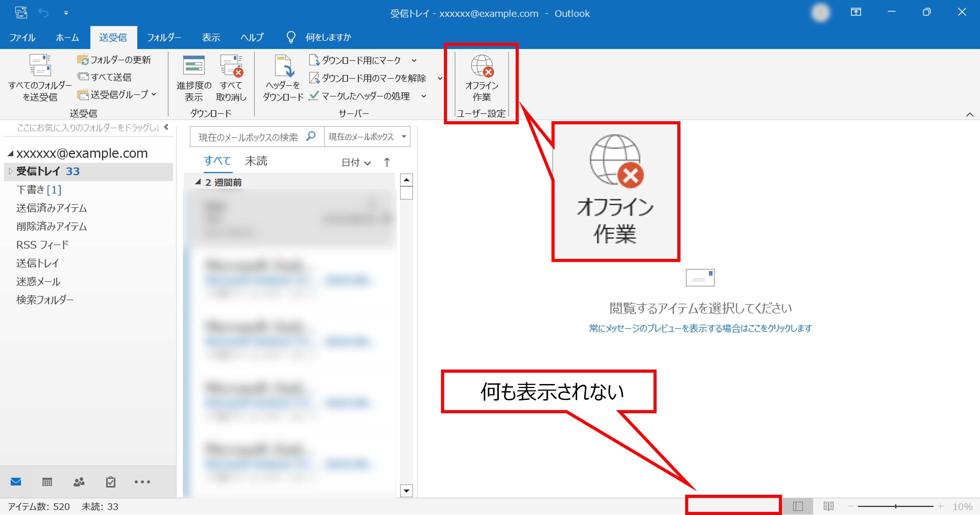Click the user account avatar
The image size is (980, 515).
pyautogui.click(x=821, y=12)
